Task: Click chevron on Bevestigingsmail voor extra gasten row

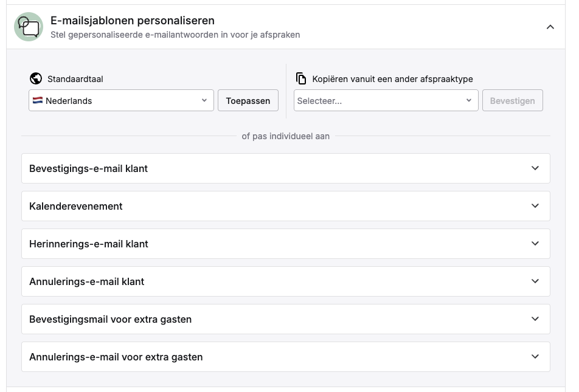Action: pos(535,319)
